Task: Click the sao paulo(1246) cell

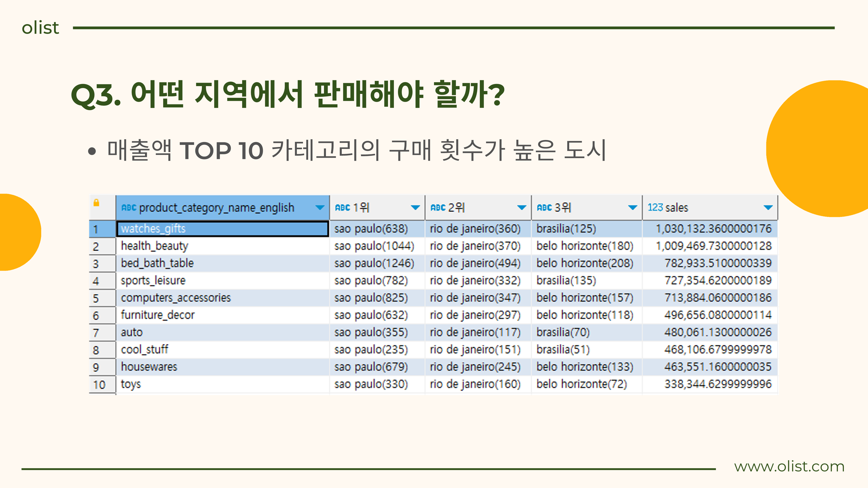Action: pos(377,263)
